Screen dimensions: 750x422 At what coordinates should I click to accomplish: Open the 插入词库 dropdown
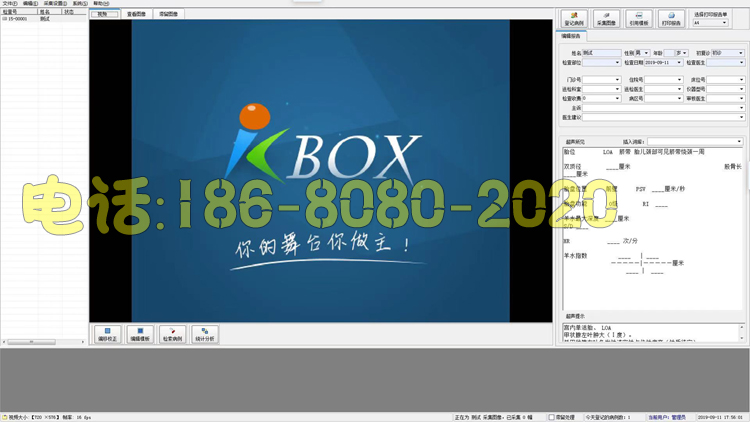tap(739, 142)
